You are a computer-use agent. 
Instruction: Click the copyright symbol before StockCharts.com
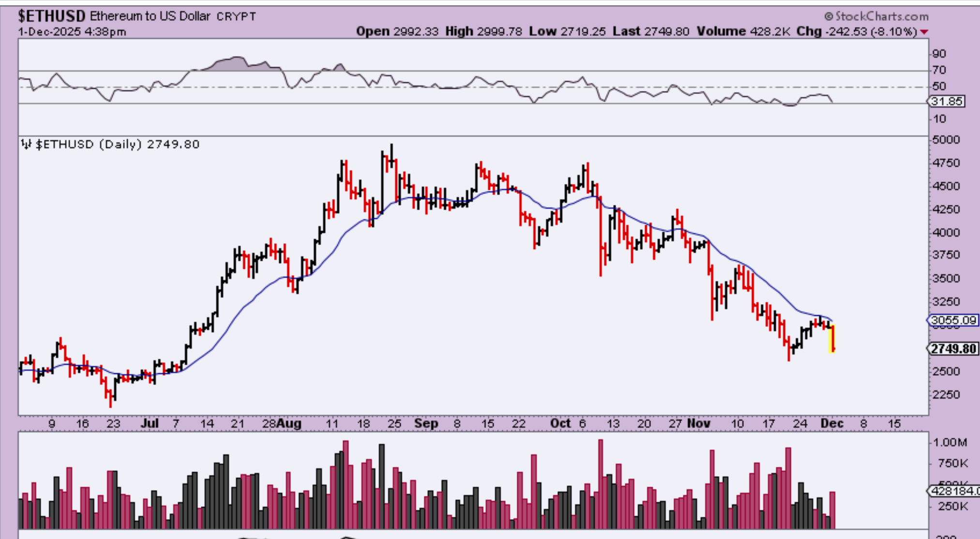pos(829,16)
